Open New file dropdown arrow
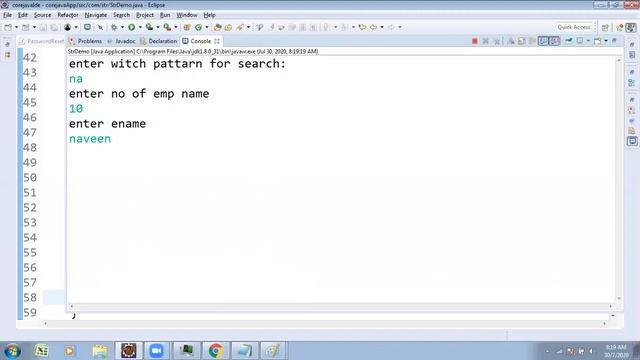This screenshot has height=360, width=640. click(16, 27)
